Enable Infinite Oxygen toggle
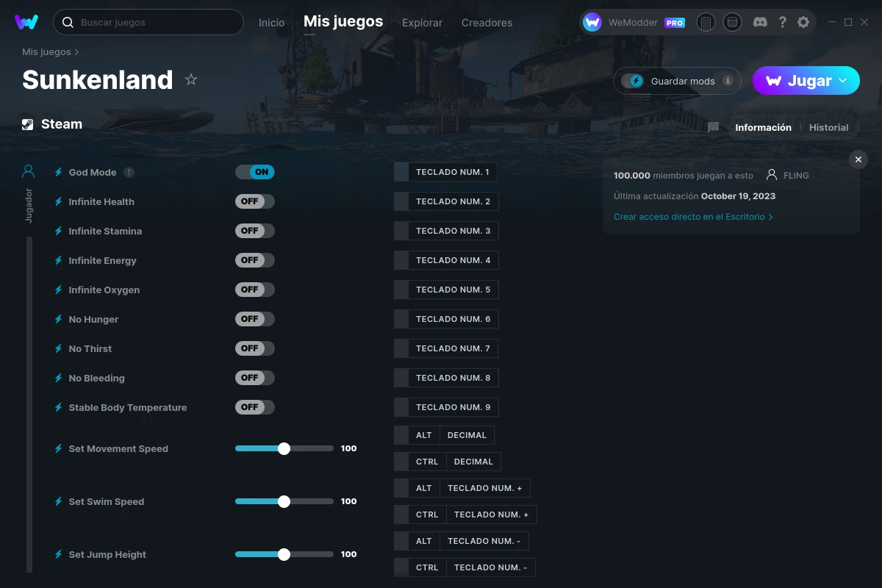The width and height of the screenshot is (882, 588). (x=255, y=290)
